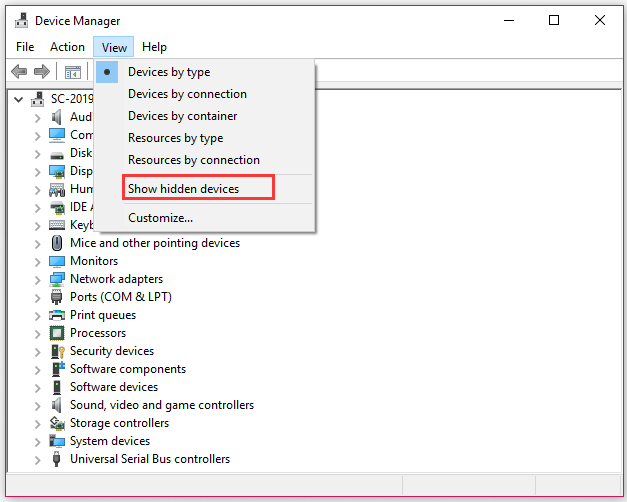The image size is (627, 502).
Task: Minimize the Device Manager window
Action: click(x=509, y=20)
